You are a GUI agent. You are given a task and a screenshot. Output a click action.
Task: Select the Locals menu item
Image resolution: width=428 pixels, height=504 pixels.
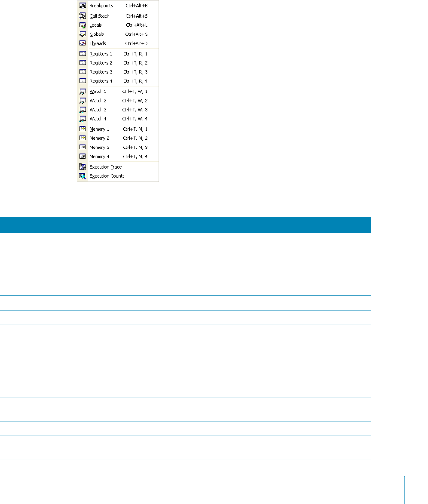118,25
